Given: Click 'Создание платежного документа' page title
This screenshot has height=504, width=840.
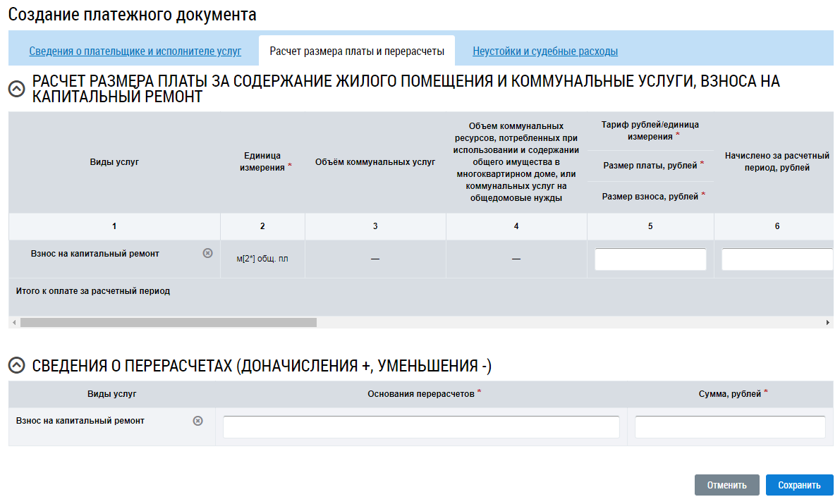Looking at the screenshot, I should point(133,15).
